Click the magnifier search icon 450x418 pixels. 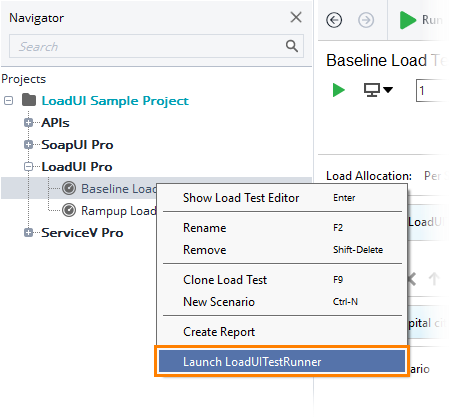(292, 46)
